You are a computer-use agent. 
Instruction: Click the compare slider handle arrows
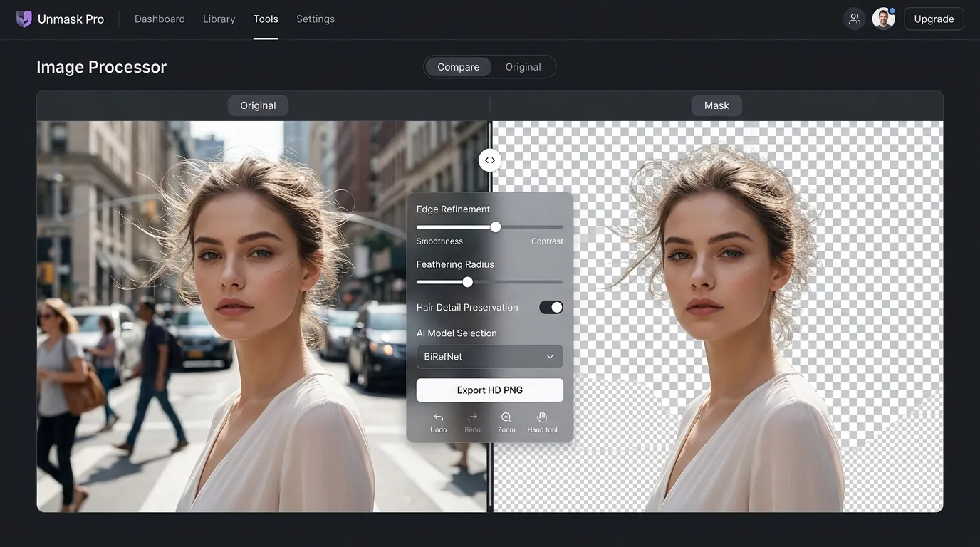pyautogui.click(x=490, y=160)
